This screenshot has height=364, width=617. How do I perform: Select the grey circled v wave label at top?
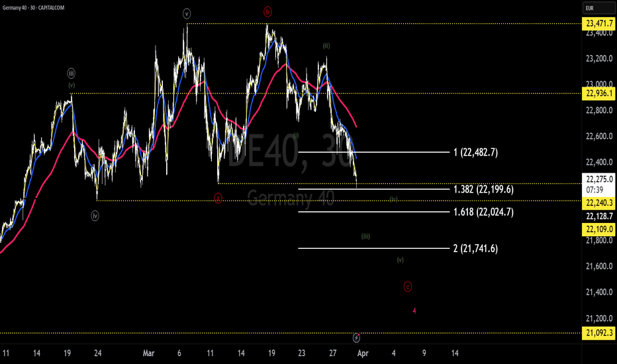187,14
